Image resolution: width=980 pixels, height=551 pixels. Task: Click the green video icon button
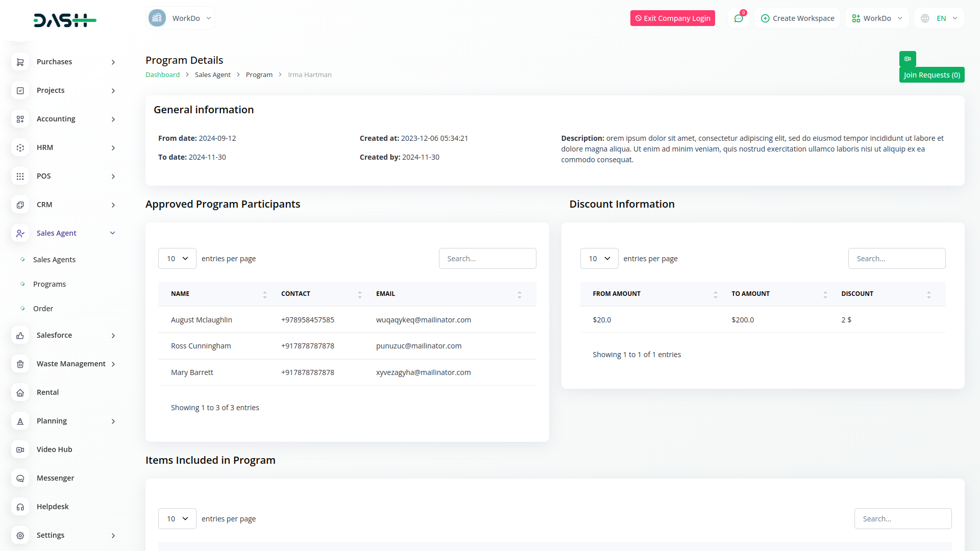(x=908, y=59)
